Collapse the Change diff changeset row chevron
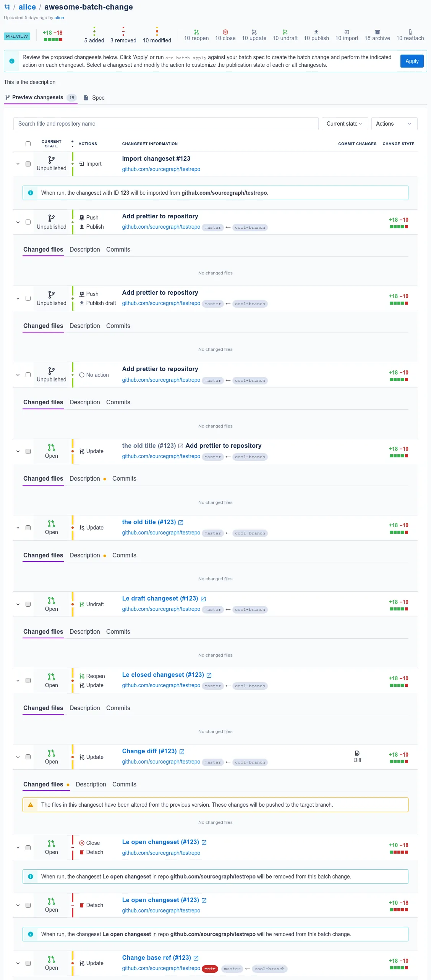 [x=18, y=757]
